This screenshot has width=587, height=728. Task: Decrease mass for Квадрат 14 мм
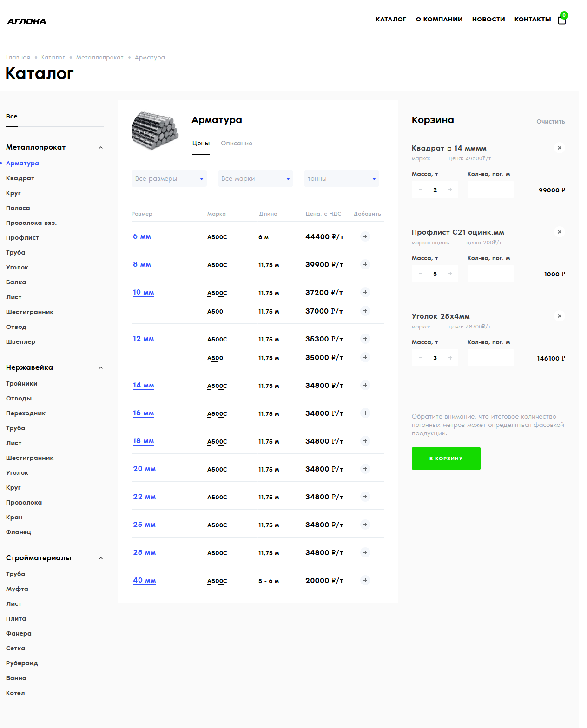tap(420, 190)
